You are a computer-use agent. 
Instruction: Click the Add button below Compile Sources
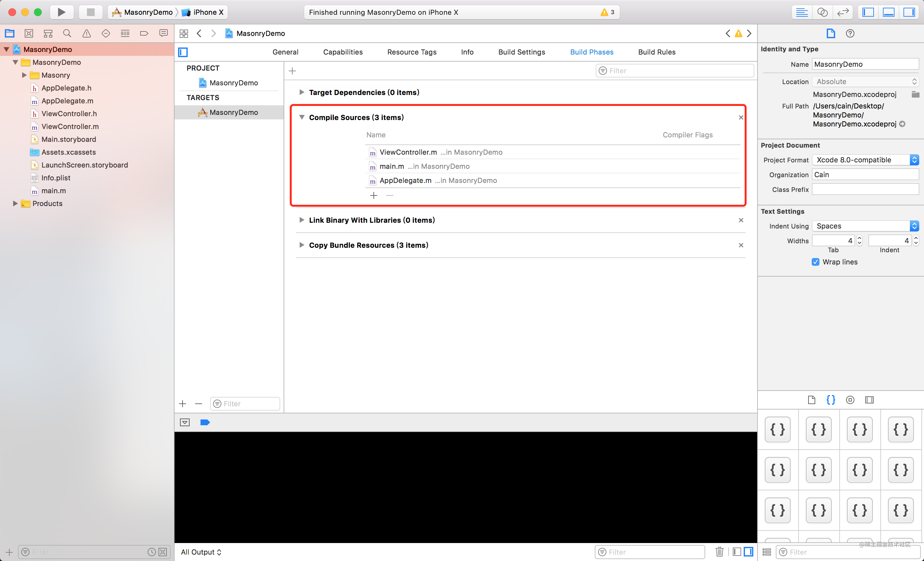(x=374, y=195)
